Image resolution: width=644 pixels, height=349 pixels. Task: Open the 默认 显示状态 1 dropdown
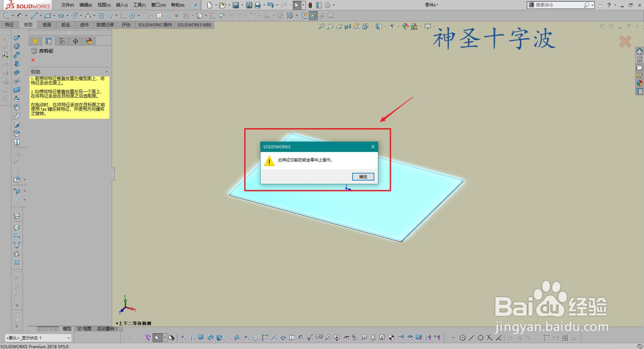(37, 338)
